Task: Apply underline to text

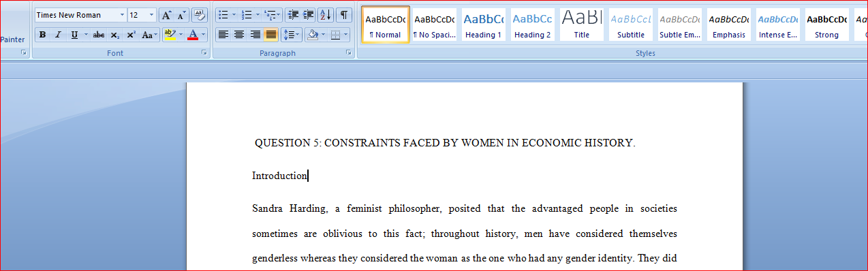Action: click(74, 34)
